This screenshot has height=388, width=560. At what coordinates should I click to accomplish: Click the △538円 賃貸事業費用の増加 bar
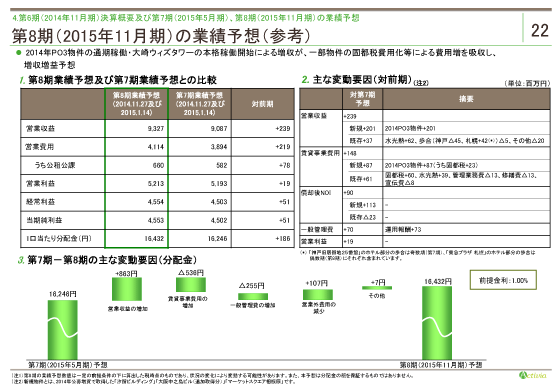[x=191, y=285]
